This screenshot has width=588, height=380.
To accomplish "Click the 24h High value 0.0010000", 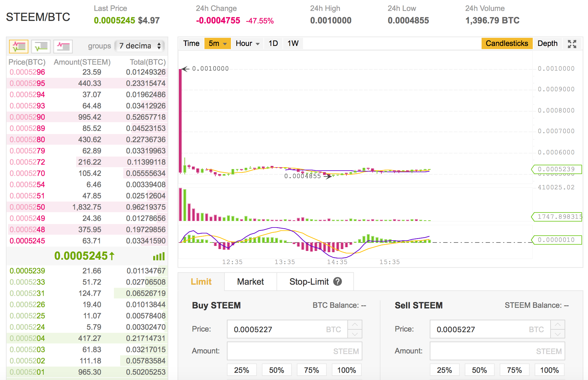I will tap(331, 21).
